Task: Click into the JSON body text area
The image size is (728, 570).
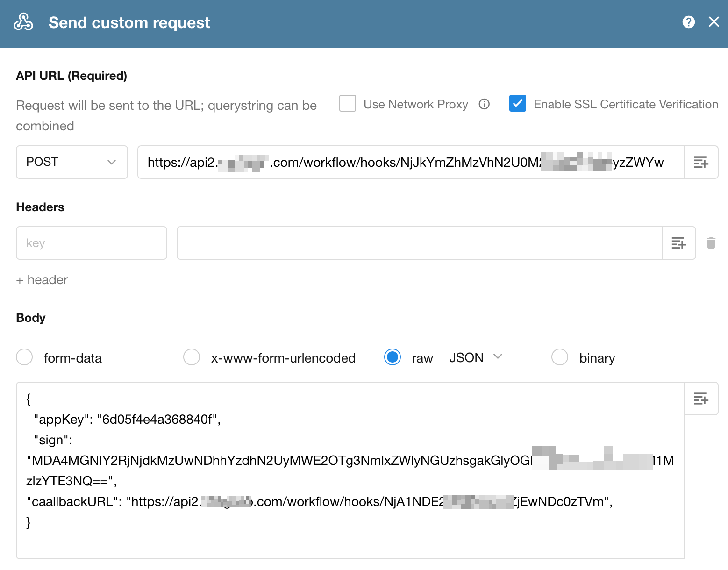Action: (x=350, y=537)
